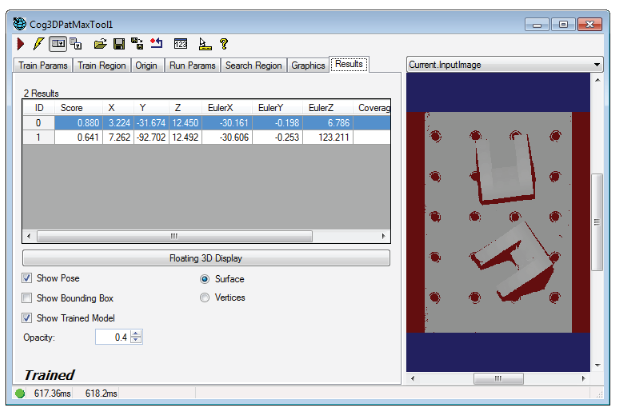Increase Opacity with the up spinner arrow
Screen dimensions: 620x414
tap(136, 334)
